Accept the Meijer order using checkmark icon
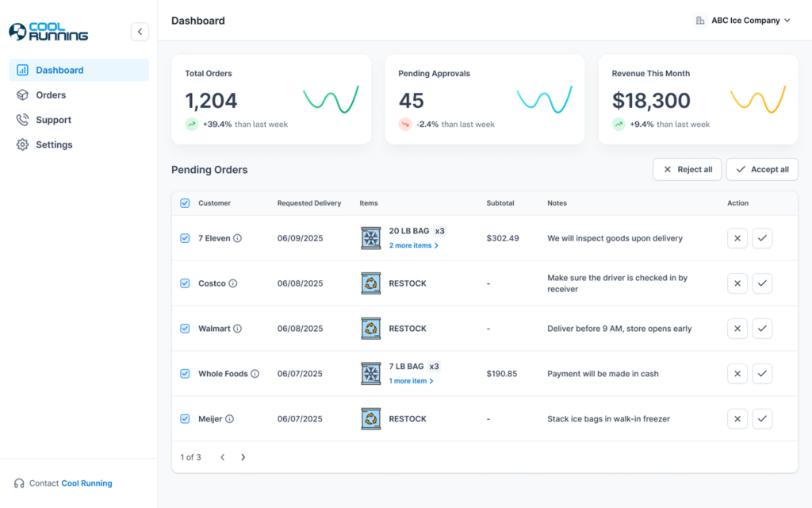The height and width of the screenshot is (508, 812). [x=762, y=419]
